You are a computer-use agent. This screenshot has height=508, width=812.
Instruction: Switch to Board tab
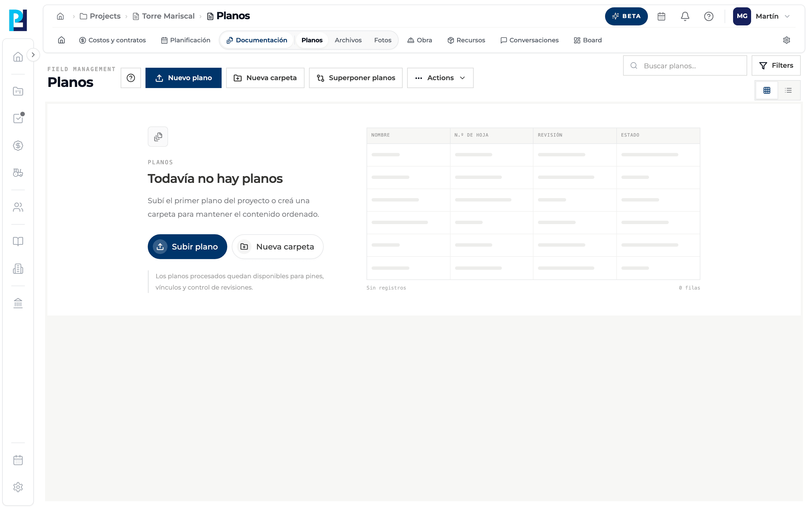[588, 40]
